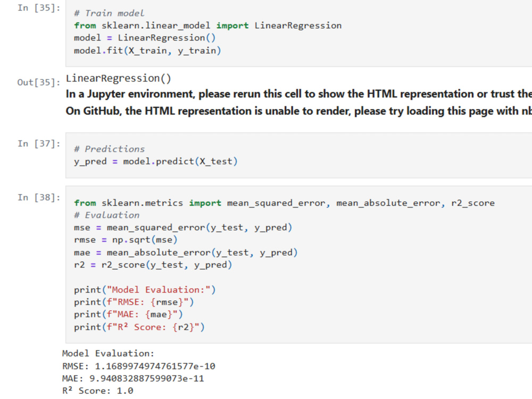The height and width of the screenshot is (399, 532).
Task: Click the 'model = LinearRegression()' line
Action: click(x=145, y=38)
